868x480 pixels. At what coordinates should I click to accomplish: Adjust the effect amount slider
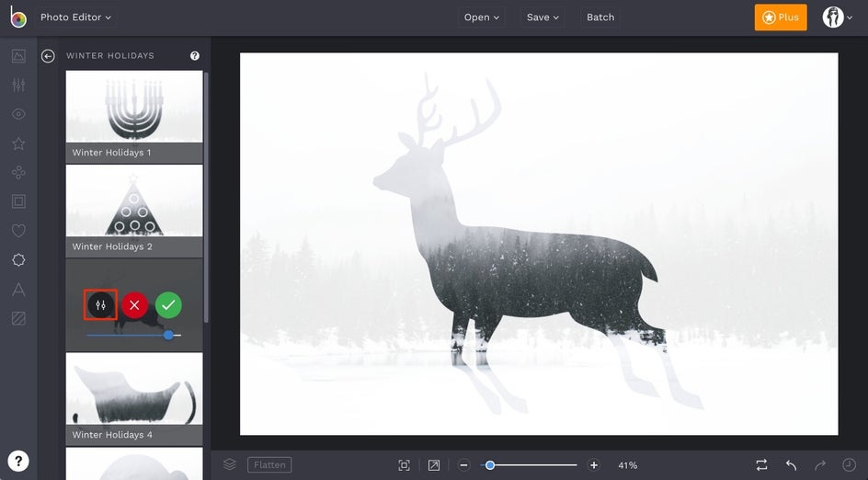pos(134,335)
